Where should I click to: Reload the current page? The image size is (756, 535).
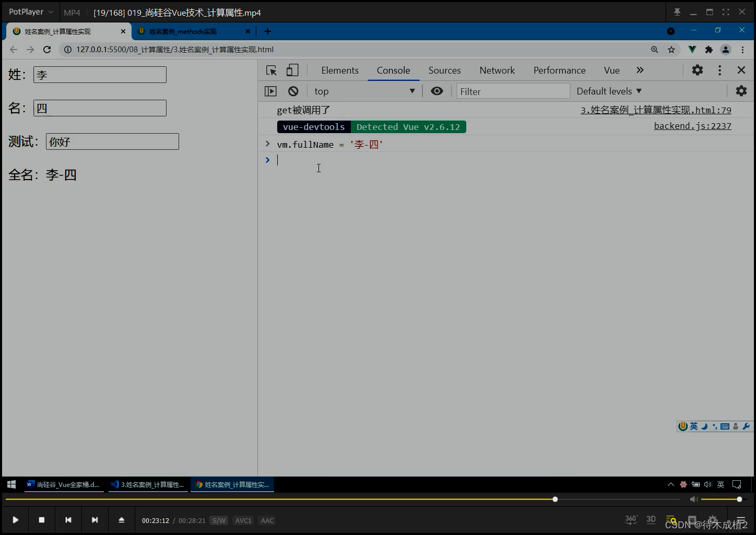(47, 50)
